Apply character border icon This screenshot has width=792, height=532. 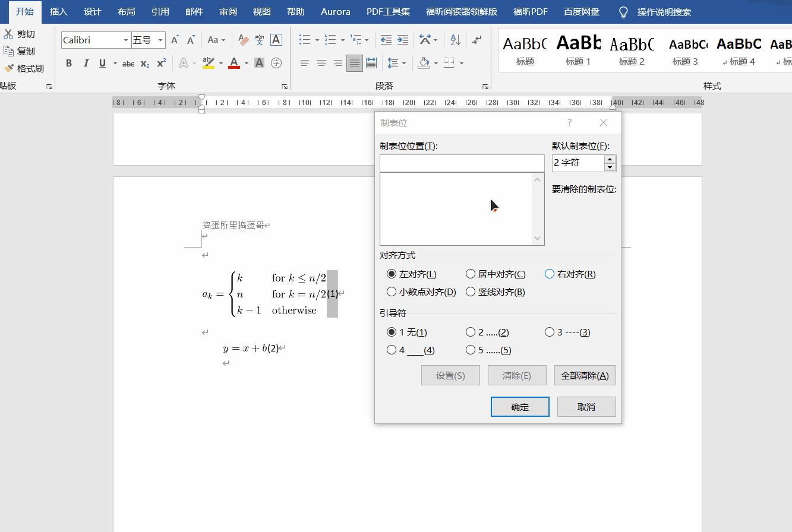(x=276, y=40)
